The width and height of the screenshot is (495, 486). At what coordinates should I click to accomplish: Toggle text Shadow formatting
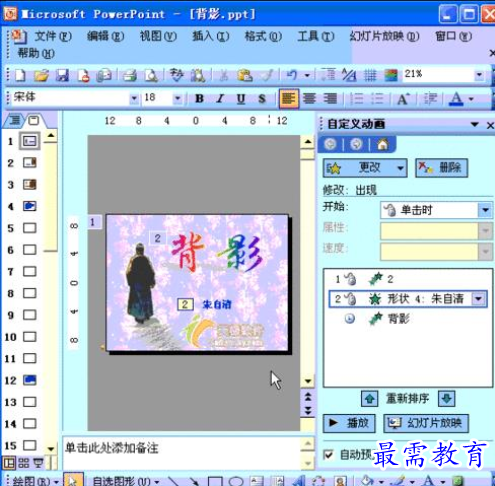pyautogui.click(x=262, y=99)
